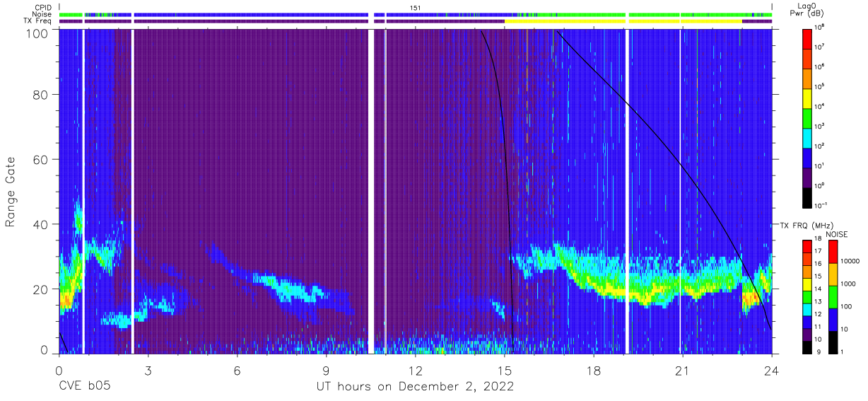Click the 'Noise' row label at top

(42, 14)
